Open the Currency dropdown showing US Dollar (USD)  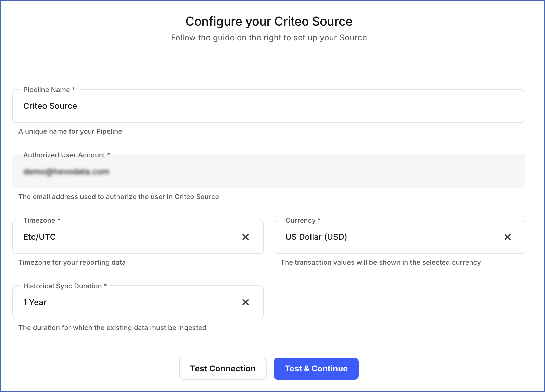pyautogui.click(x=400, y=237)
